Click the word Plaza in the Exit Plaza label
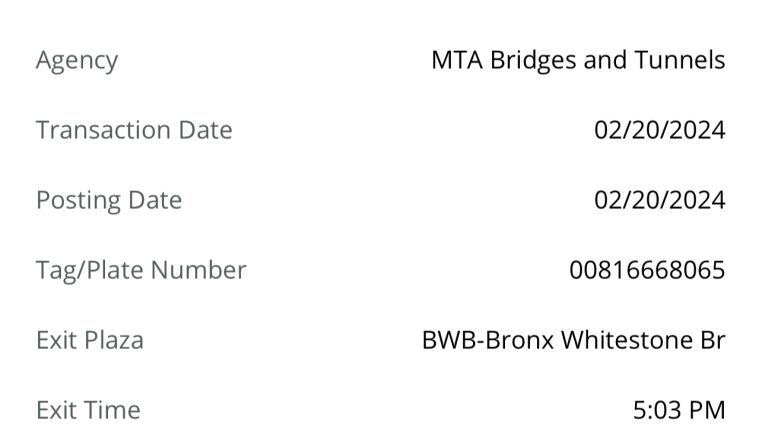This screenshot has height=441, width=762. [x=114, y=340]
